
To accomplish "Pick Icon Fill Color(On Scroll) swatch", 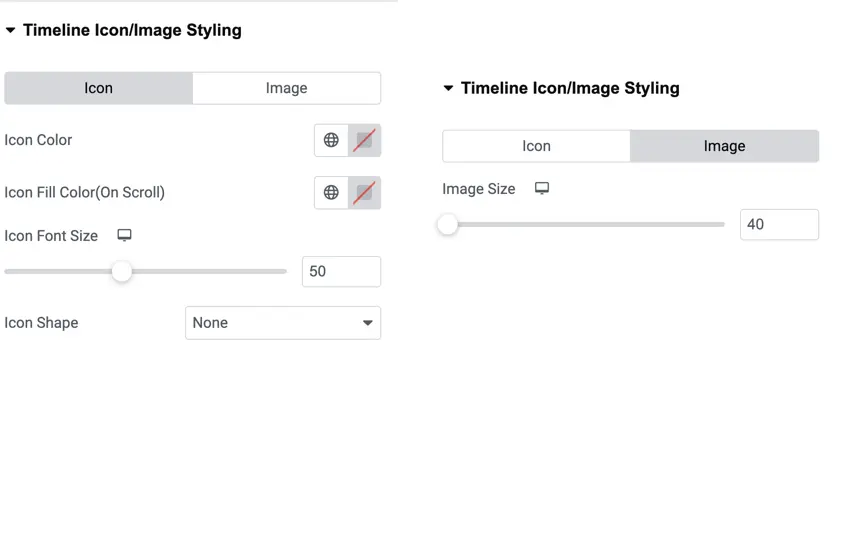I will 365,193.
